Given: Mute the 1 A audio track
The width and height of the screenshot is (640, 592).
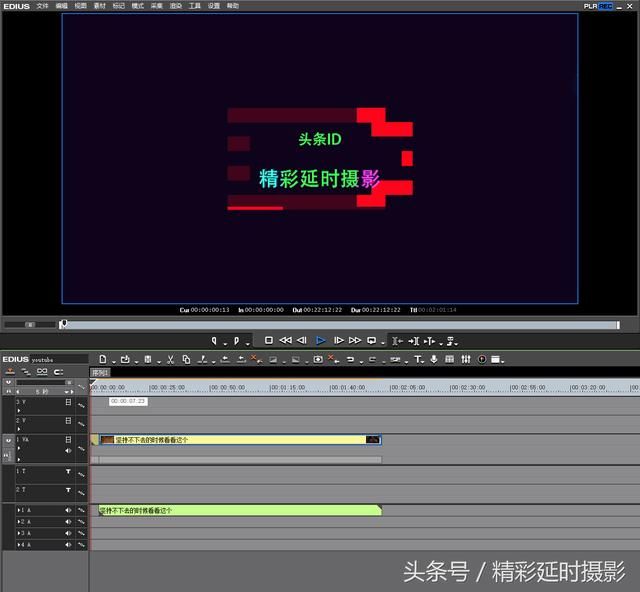Looking at the screenshot, I should click(69, 510).
